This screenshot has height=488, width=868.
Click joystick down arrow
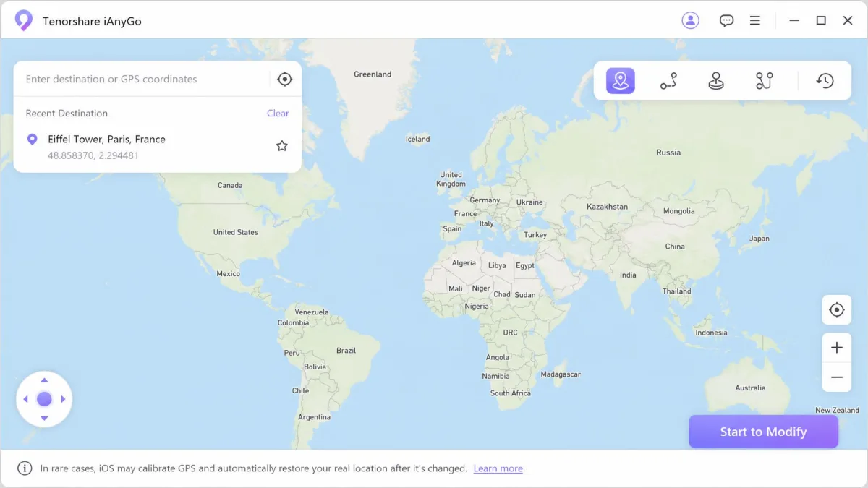[44, 418]
